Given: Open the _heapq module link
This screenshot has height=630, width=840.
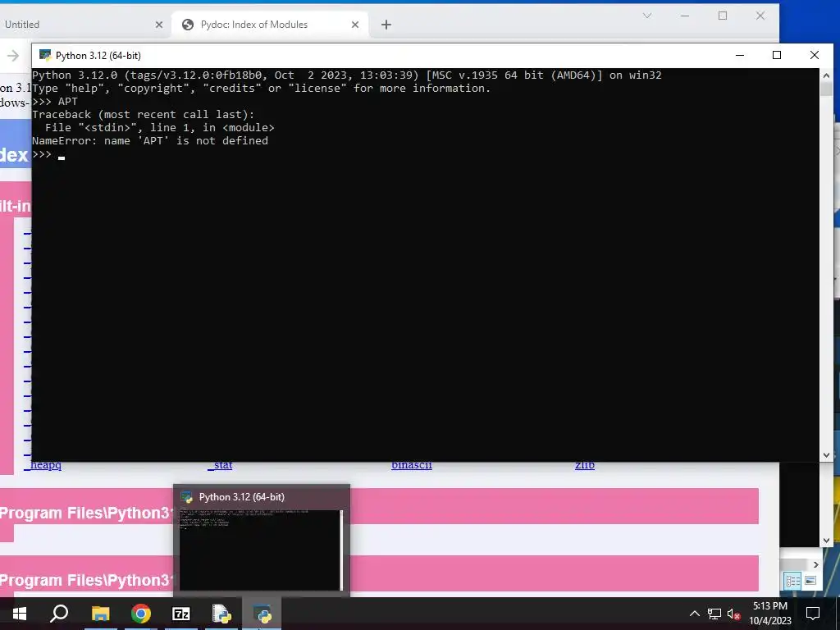Looking at the screenshot, I should click(x=43, y=465).
